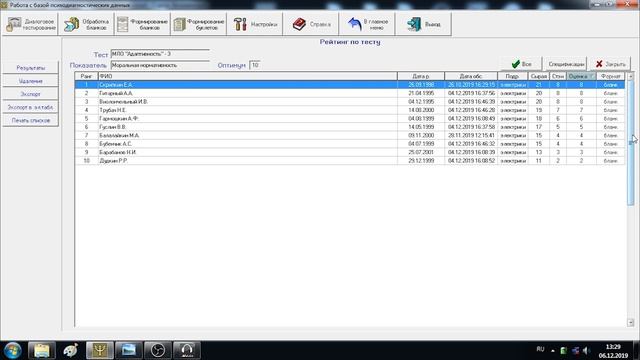Open the paint palette app in taskbar
Viewport: 640px width, 360px height.
point(71,350)
